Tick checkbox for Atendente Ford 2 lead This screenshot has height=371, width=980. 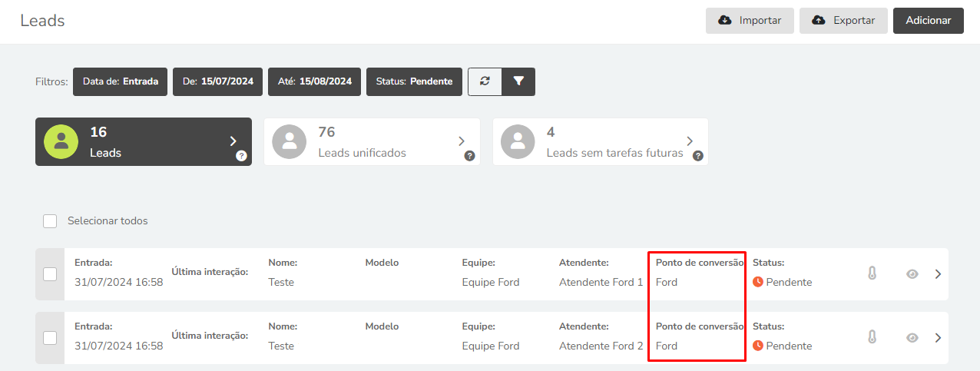(50, 338)
